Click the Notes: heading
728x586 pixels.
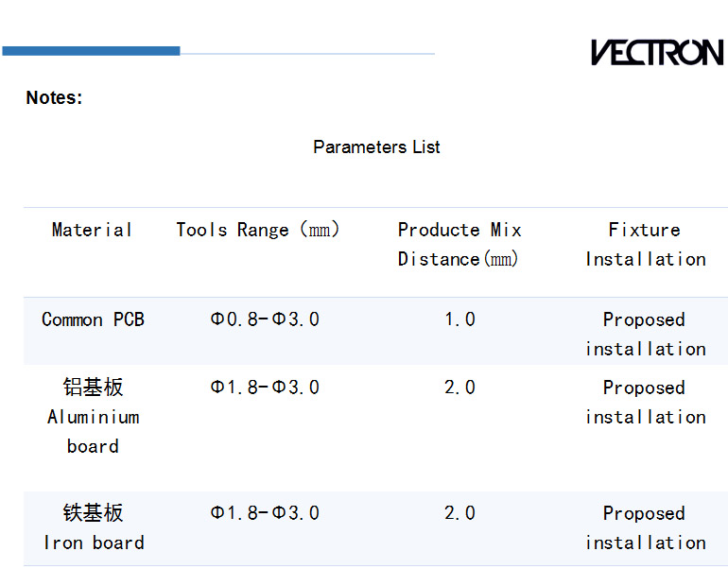54,98
